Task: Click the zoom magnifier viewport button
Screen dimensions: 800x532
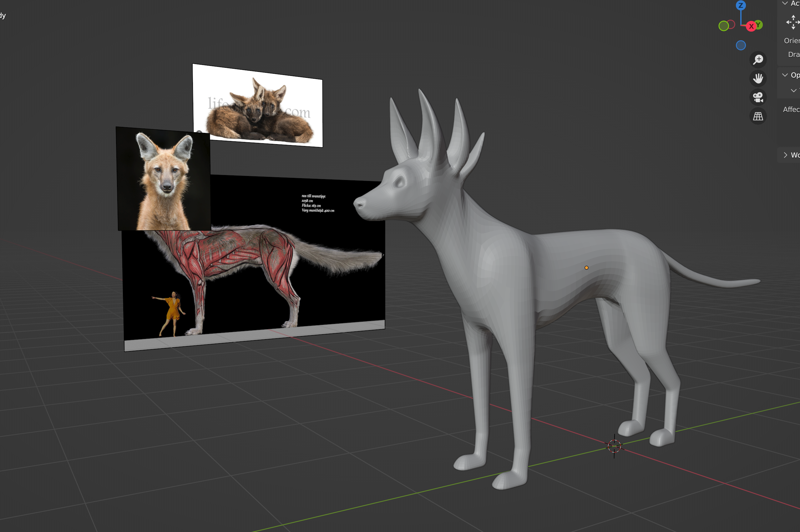Action: click(x=758, y=59)
